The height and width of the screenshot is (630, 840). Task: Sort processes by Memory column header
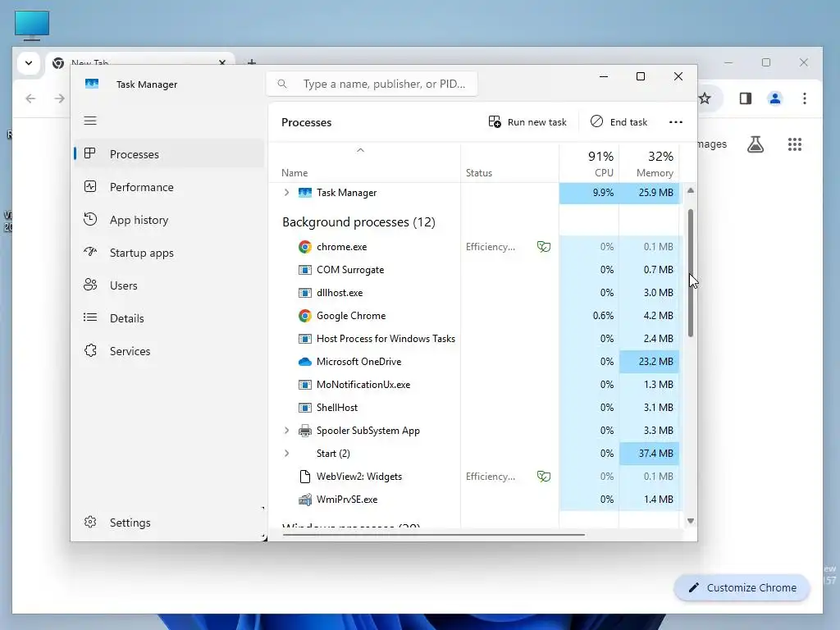(x=650, y=163)
